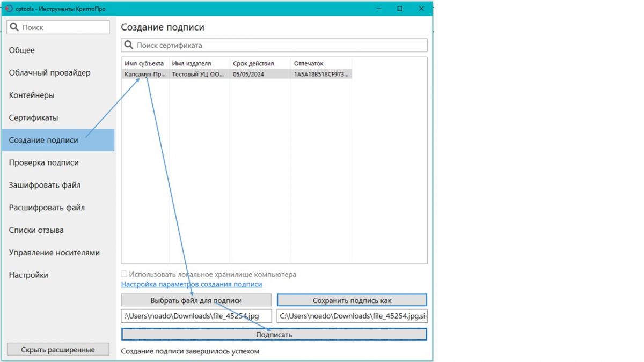
Task: Focus the sidebar Поиск search field
Action: tap(58, 27)
